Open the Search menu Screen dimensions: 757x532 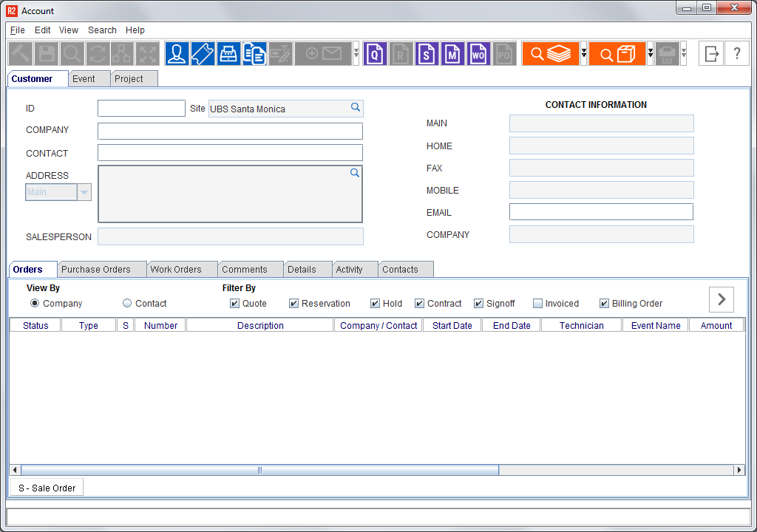102,30
